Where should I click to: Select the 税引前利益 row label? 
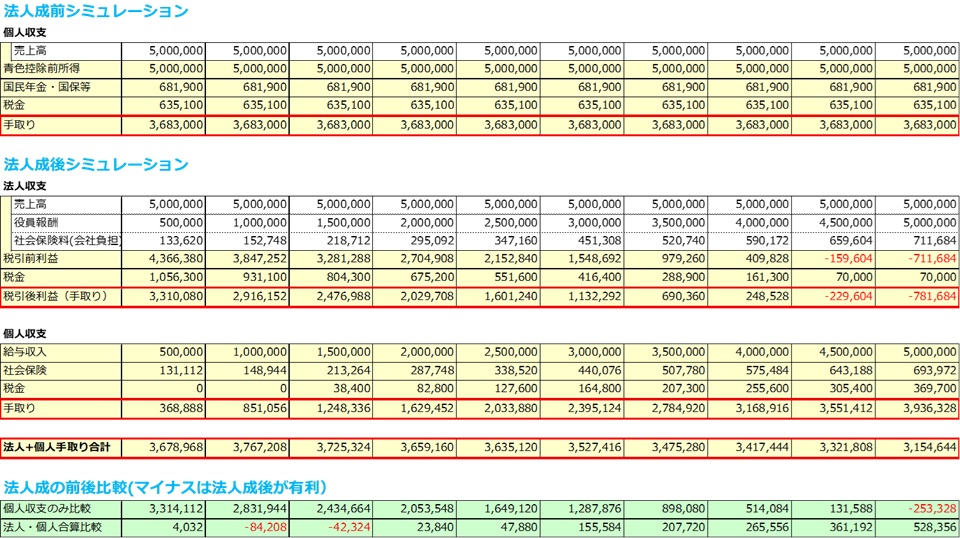(31, 258)
